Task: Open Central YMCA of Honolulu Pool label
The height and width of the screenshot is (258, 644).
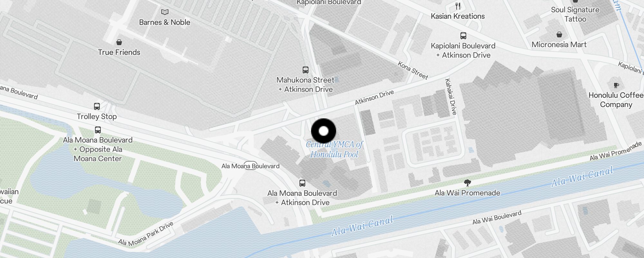Action: (335, 149)
